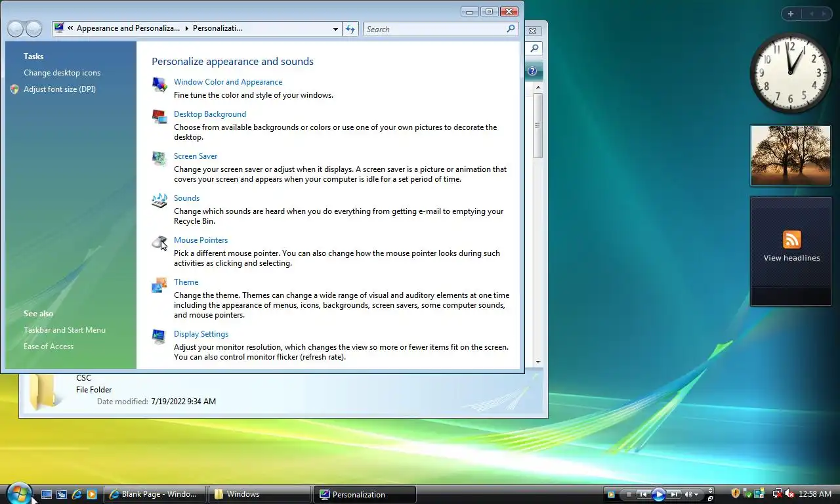
Task: Open the Theme link
Action: (x=186, y=282)
